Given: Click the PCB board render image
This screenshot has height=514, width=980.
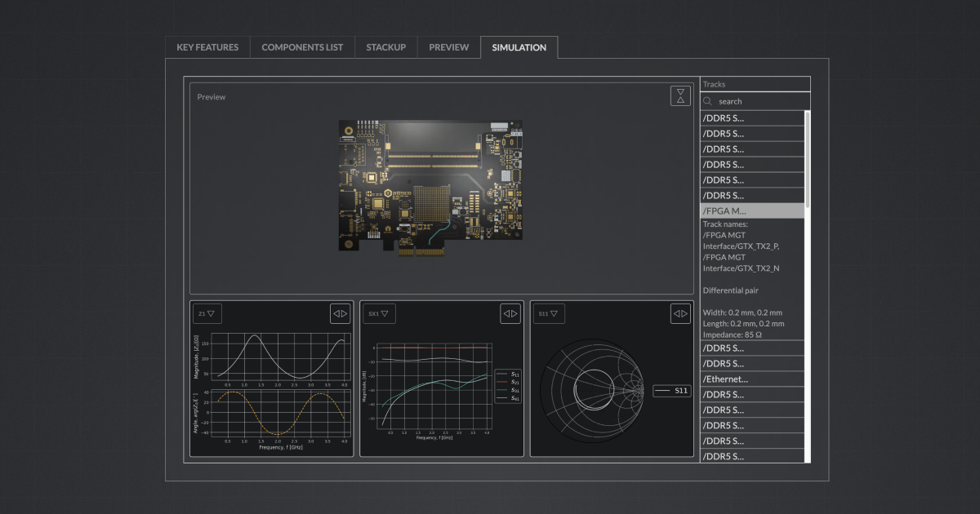Looking at the screenshot, I should (x=430, y=188).
